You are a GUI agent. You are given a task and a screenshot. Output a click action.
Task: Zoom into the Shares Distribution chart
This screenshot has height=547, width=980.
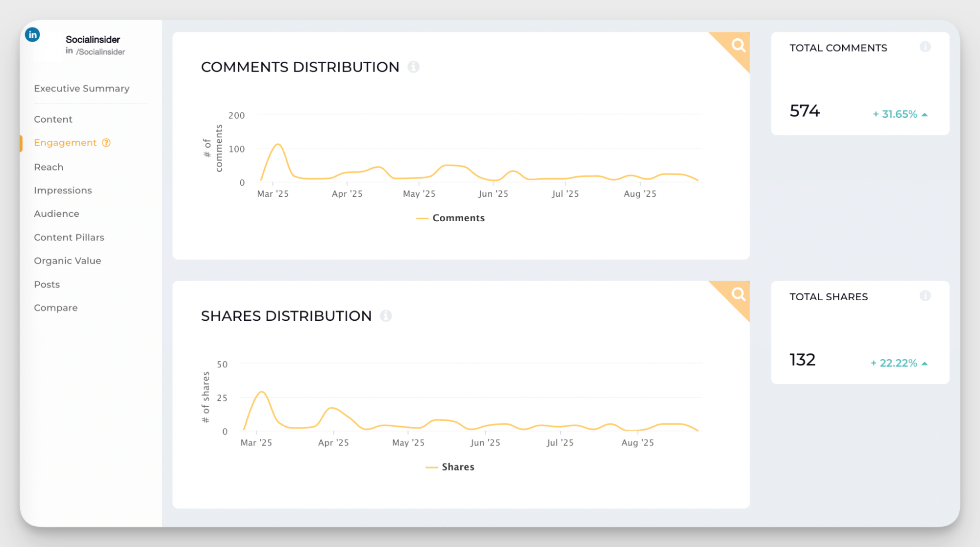[738, 294]
